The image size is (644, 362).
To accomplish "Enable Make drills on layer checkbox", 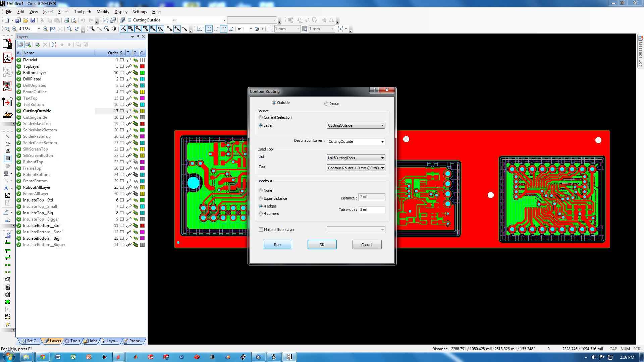I will point(261,230).
